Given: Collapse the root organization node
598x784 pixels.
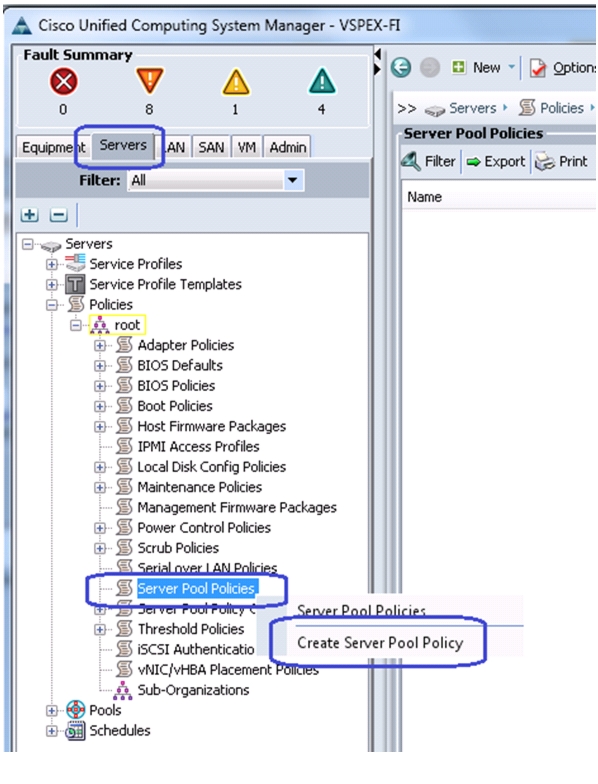Looking at the screenshot, I should (76, 325).
